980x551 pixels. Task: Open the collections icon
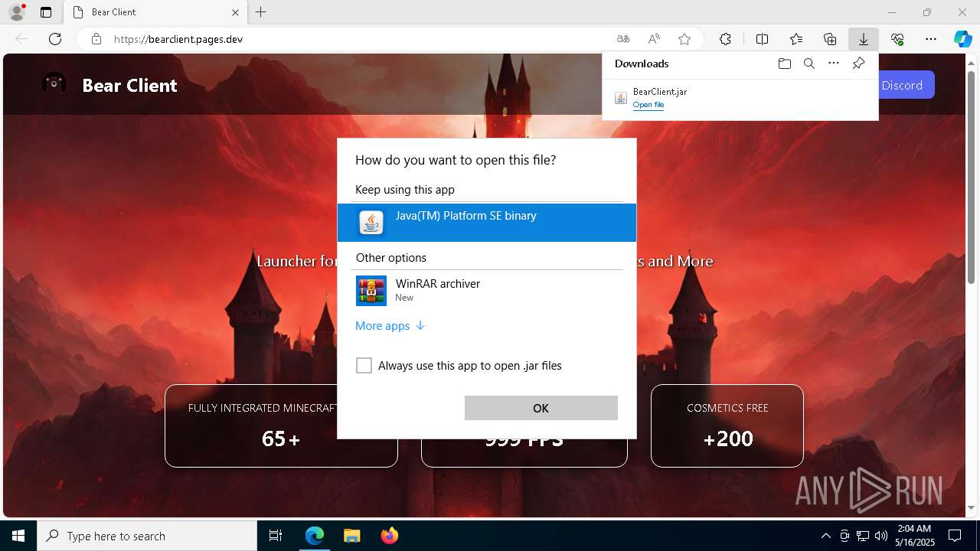(830, 39)
